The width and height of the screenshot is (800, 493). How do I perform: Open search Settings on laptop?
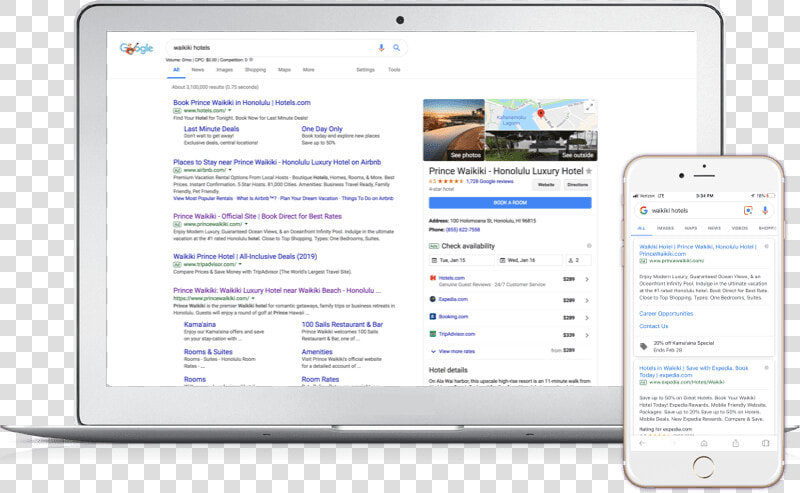click(x=365, y=70)
